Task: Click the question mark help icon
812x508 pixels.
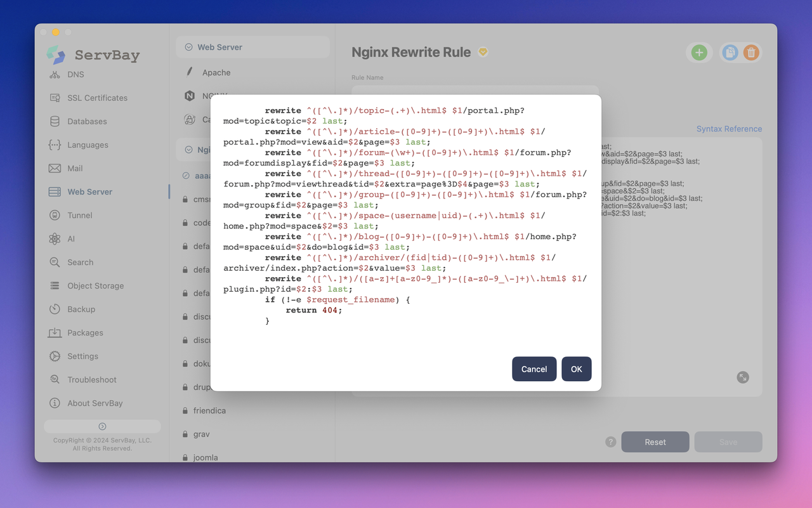Action: tap(611, 442)
